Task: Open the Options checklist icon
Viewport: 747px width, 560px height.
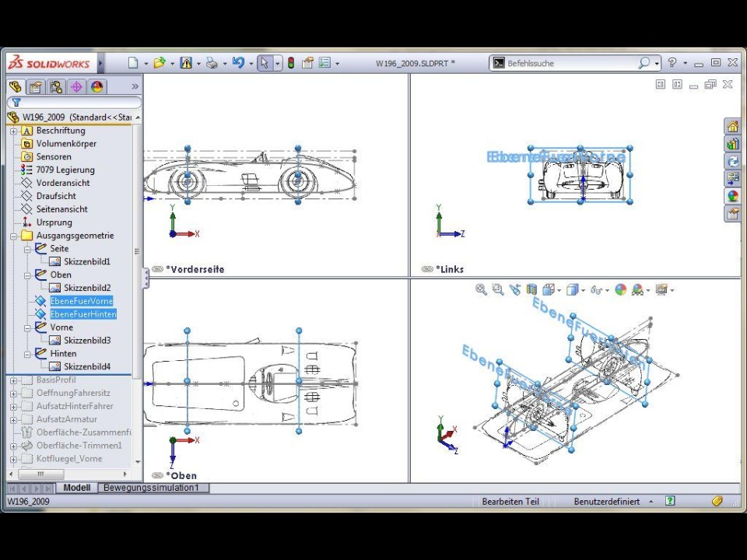Action: 325,63
